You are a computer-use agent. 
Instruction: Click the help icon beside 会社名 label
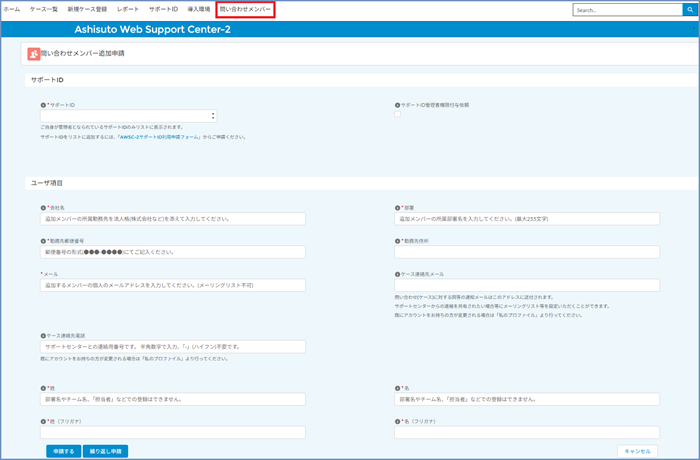click(x=43, y=208)
